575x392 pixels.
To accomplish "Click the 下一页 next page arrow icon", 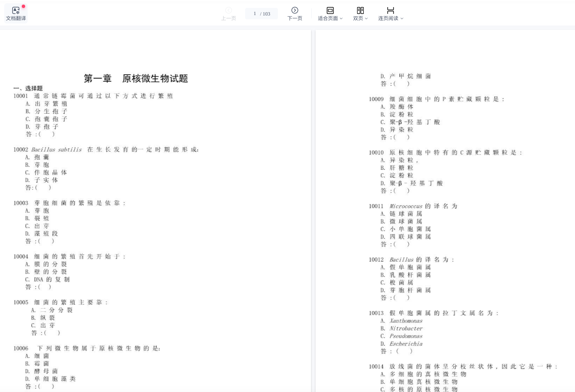I will click(295, 10).
